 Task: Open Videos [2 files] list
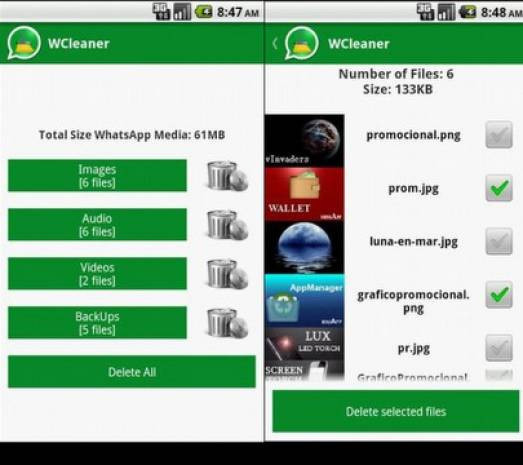tap(97, 274)
